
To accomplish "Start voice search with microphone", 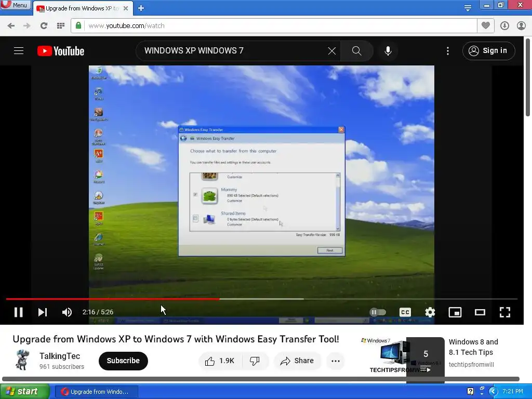I will coord(388,51).
